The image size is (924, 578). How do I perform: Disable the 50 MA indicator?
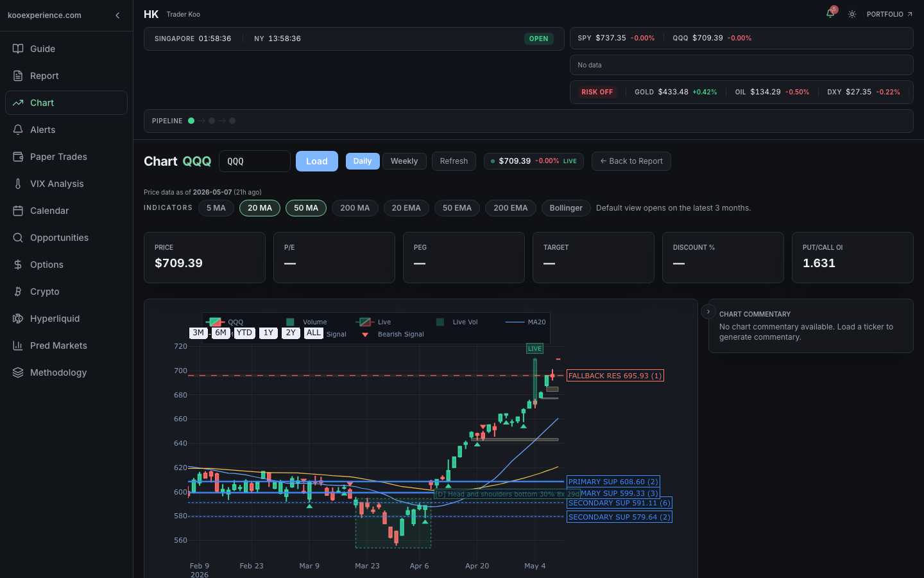click(x=306, y=208)
